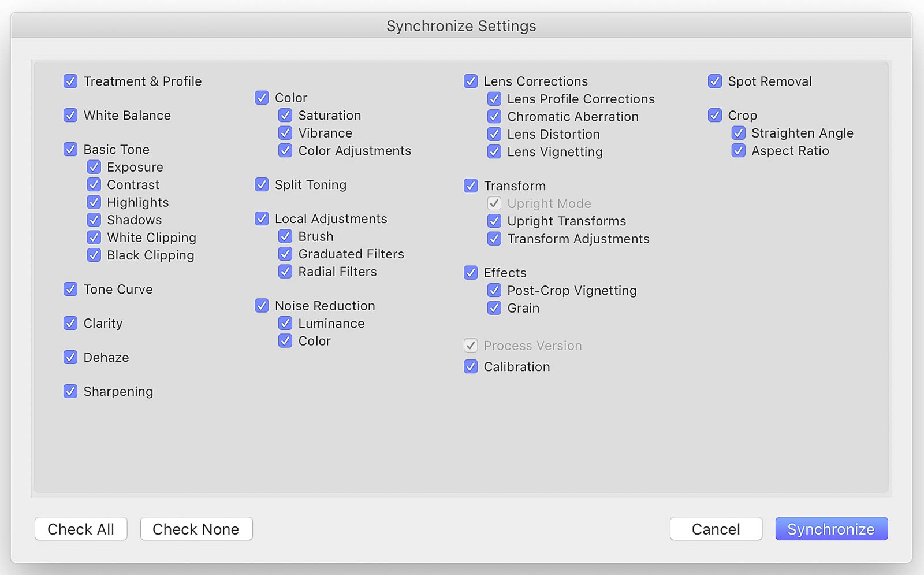This screenshot has width=924, height=575.
Task: Toggle the White Balance checkbox
Action: click(x=70, y=116)
